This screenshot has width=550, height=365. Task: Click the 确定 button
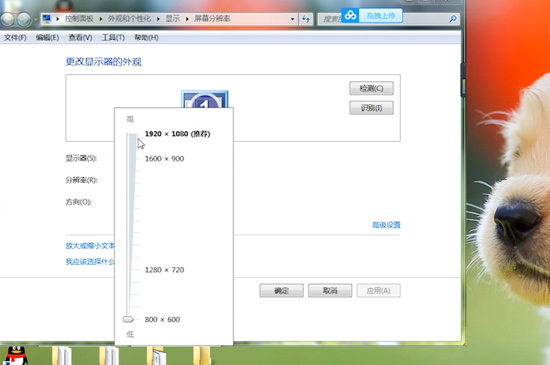click(x=281, y=291)
